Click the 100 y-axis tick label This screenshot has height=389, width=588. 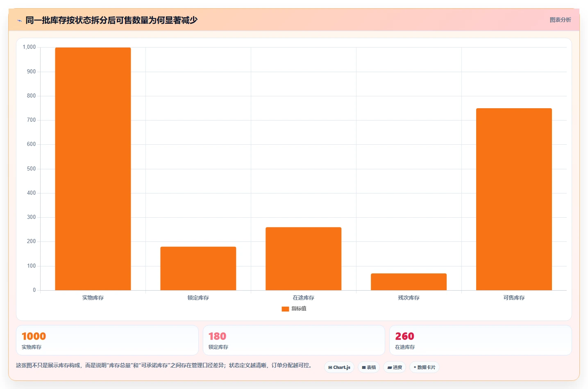(x=32, y=266)
